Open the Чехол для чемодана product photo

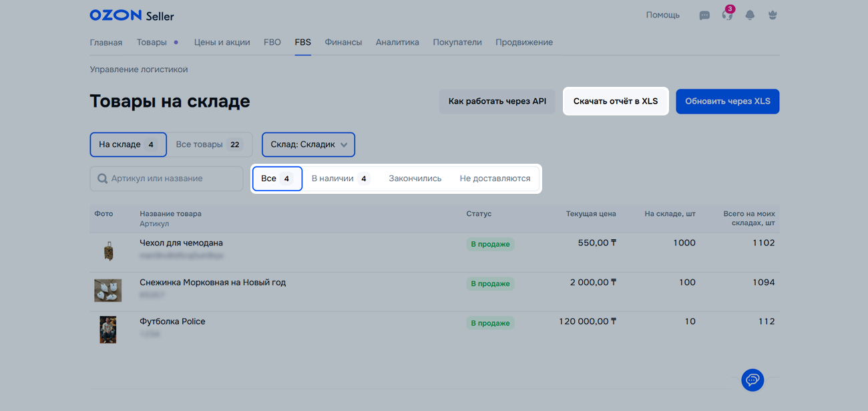108,251
